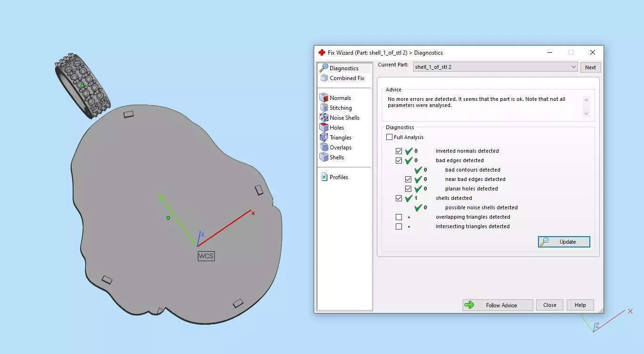The height and width of the screenshot is (354, 644).
Task: Enable overlapping triangles detected checkbox
Action: pos(399,217)
